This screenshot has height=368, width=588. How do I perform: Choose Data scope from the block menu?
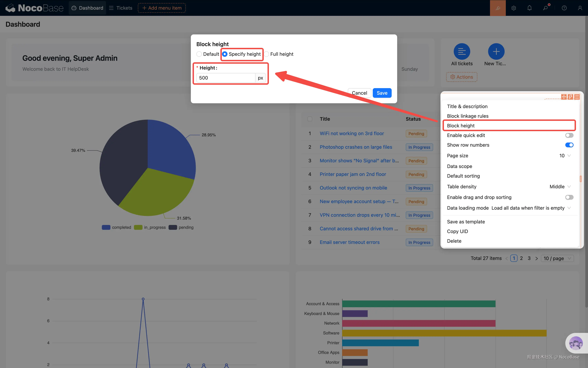pyautogui.click(x=459, y=166)
